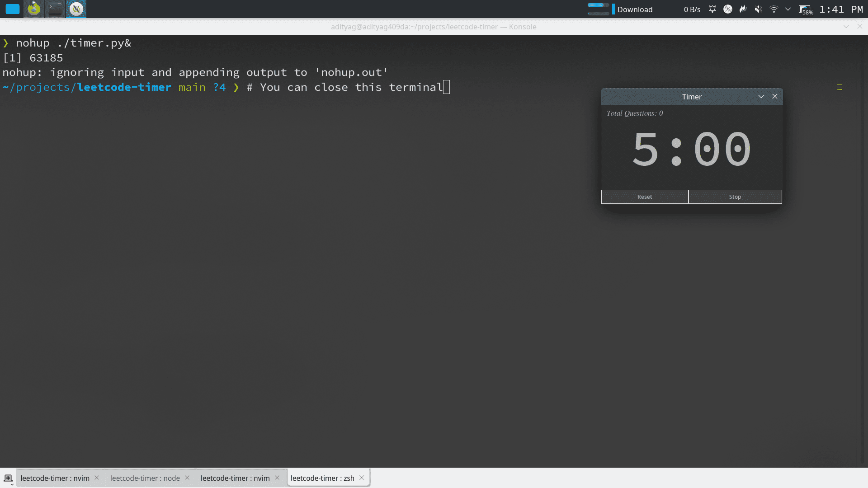Click the Konsole terminal taskbar icon

point(55,9)
